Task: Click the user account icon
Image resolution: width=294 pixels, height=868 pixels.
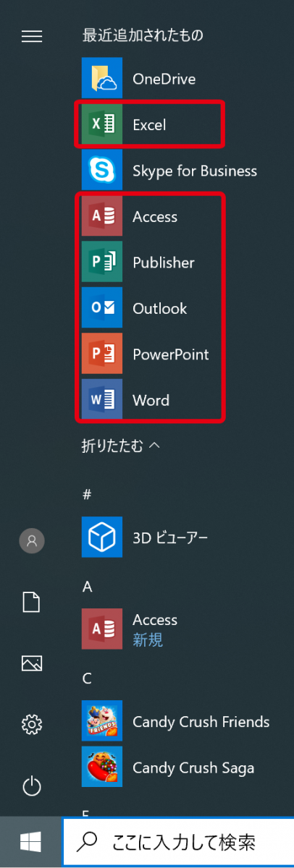Action: click(x=32, y=540)
